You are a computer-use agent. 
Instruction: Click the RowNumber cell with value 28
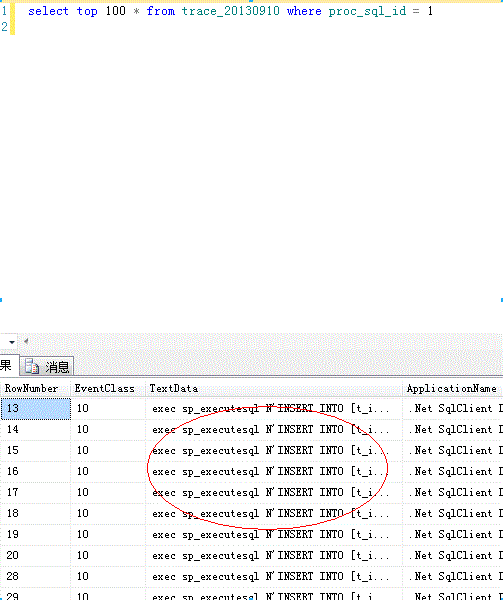35,577
